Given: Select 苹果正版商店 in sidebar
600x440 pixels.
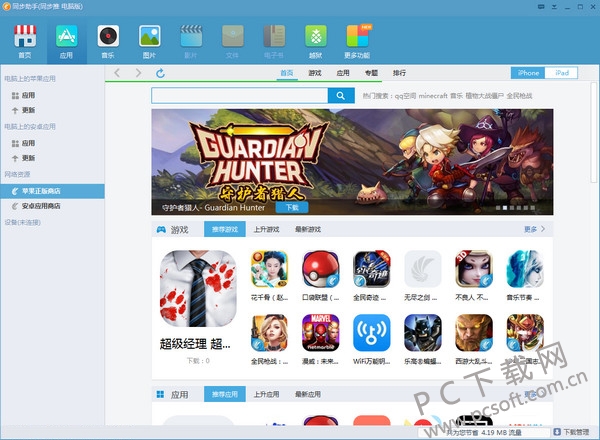Looking at the screenshot, I should pos(52,191).
